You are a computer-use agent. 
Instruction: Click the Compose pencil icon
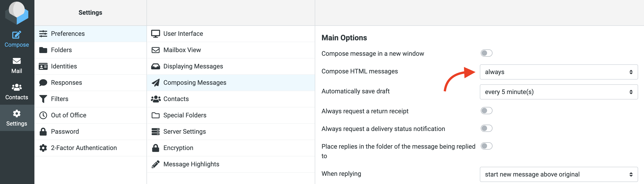[x=17, y=35]
